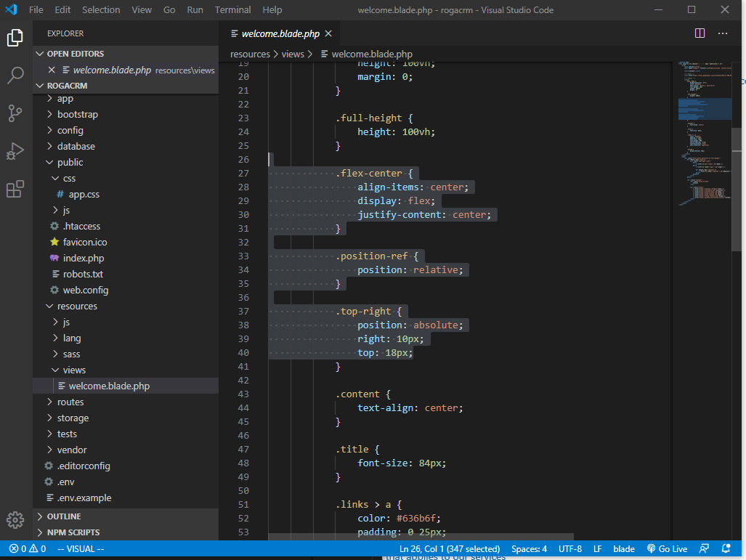Open the editor More Actions ellipsis
This screenshot has height=560, width=746.
(x=723, y=33)
